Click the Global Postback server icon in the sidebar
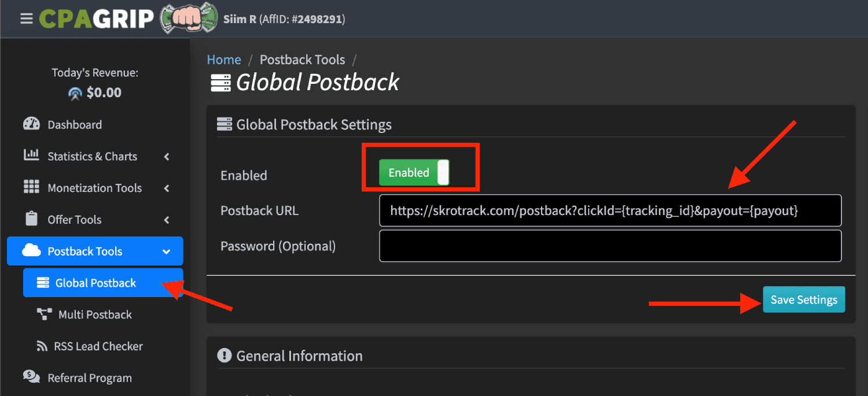The width and height of the screenshot is (868, 396). (x=43, y=283)
